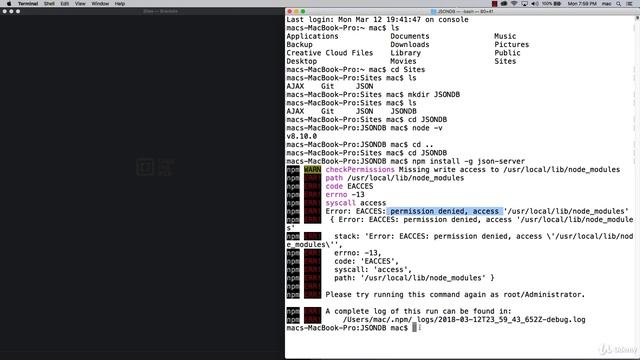The image size is (640, 360).
Task: Click the JSONDB folder proxy icon in title bar
Action: [433, 11]
